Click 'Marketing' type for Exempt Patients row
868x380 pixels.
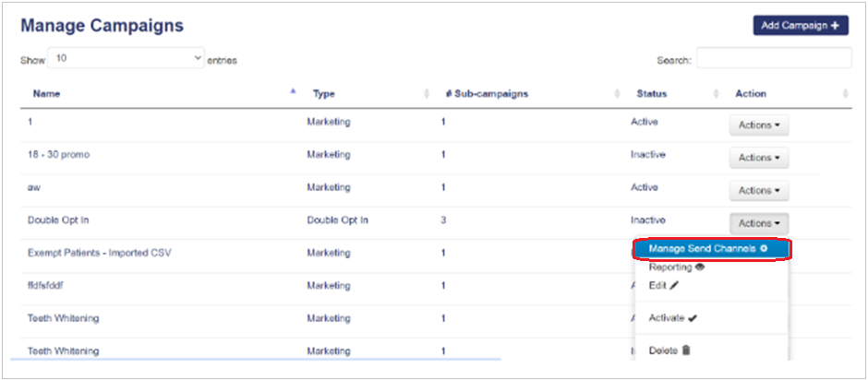pyautogui.click(x=329, y=254)
